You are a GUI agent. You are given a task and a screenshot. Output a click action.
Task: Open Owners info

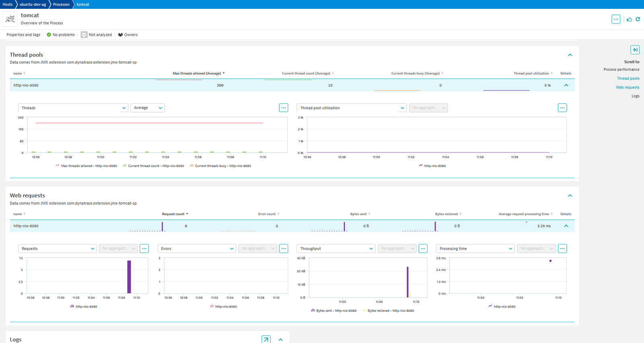click(x=131, y=35)
